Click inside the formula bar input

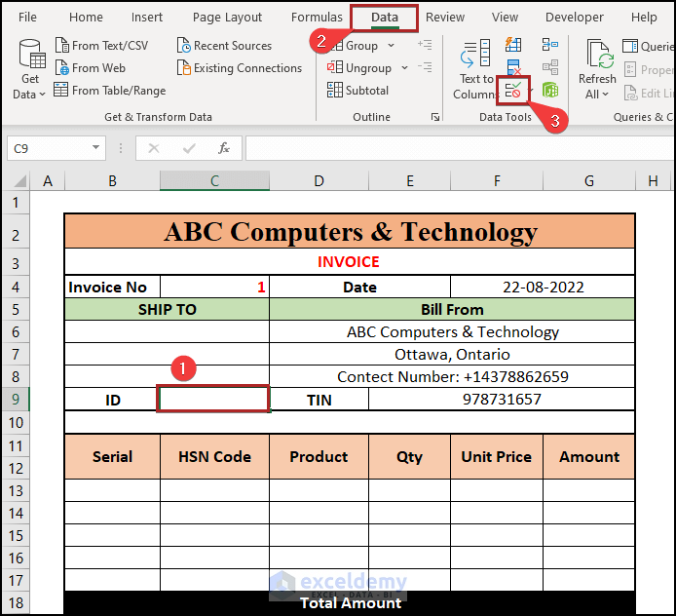[460, 148]
